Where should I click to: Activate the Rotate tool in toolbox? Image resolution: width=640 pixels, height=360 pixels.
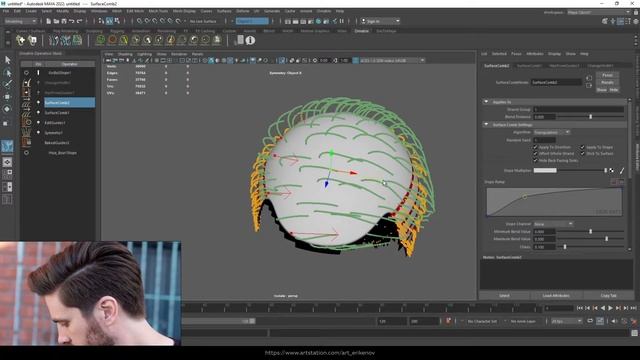(x=7, y=109)
